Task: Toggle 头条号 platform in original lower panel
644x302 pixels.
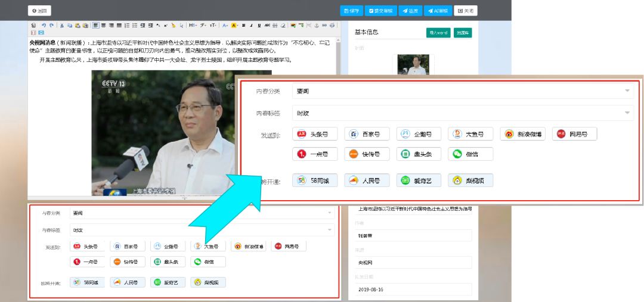Action: [x=87, y=246]
